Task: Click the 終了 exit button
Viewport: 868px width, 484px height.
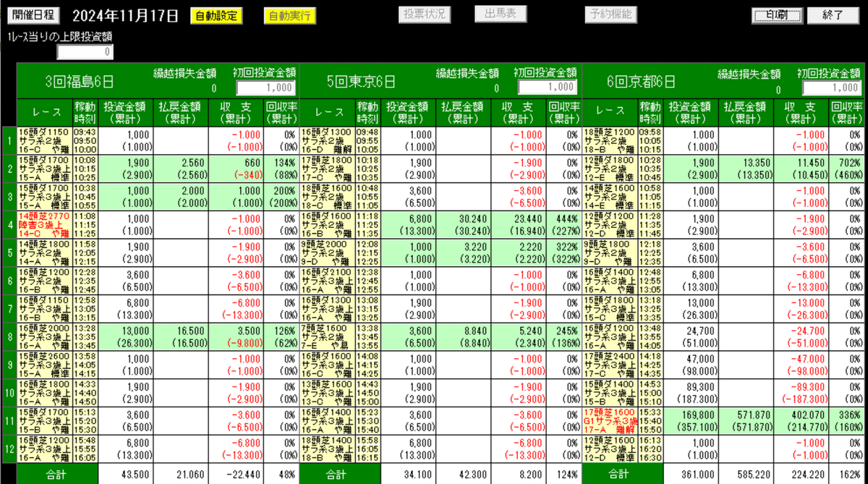Action: (x=834, y=15)
